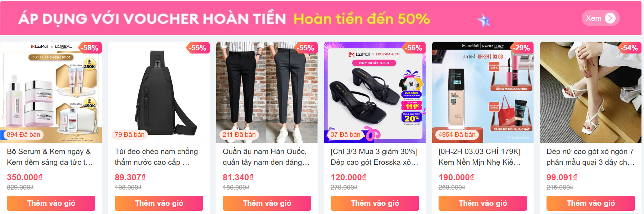Open the L'Oreal serum product image
Screen dimensions: 644x214
51,92
